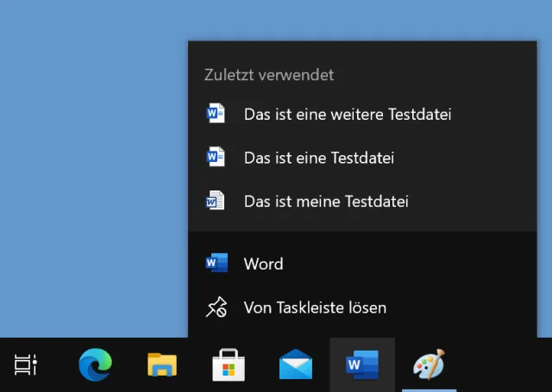The height and width of the screenshot is (392, 552).
Task: Open File Explorer from the taskbar
Action: coord(162,365)
